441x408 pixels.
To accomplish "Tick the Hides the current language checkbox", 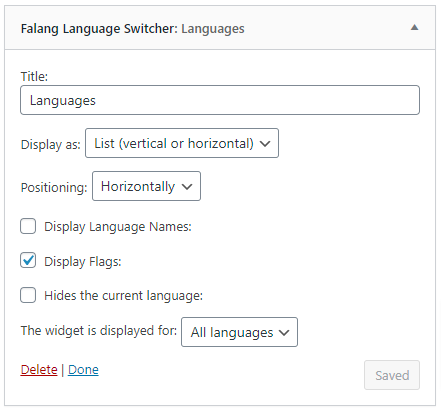I will click(x=28, y=295).
